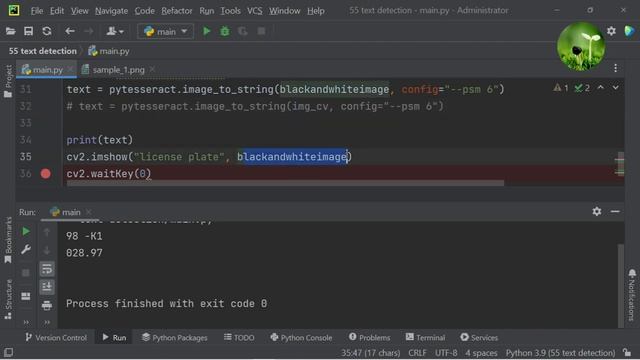
Task: Open the editor tabs more-options menu
Action: tap(616, 68)
